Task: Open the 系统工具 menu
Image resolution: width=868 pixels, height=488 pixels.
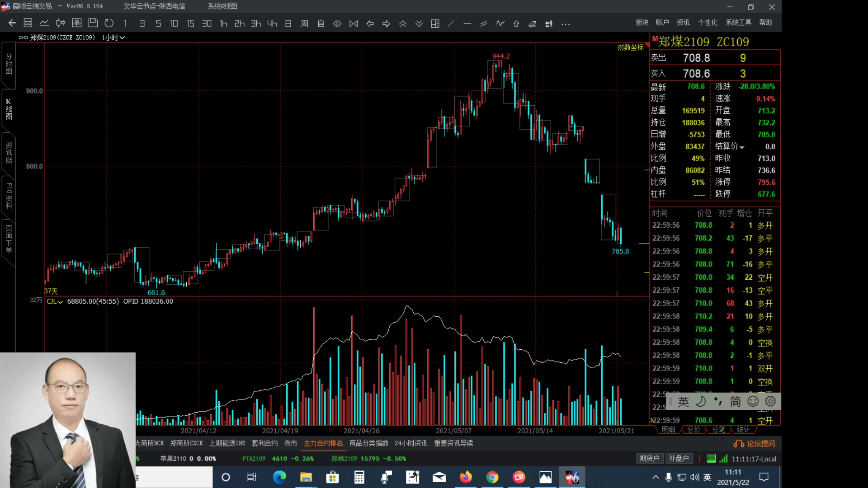Action: pos(738,23)
